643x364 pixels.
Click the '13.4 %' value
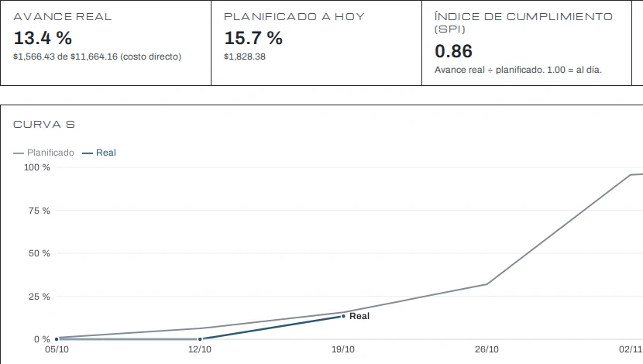tap(43, 38)
